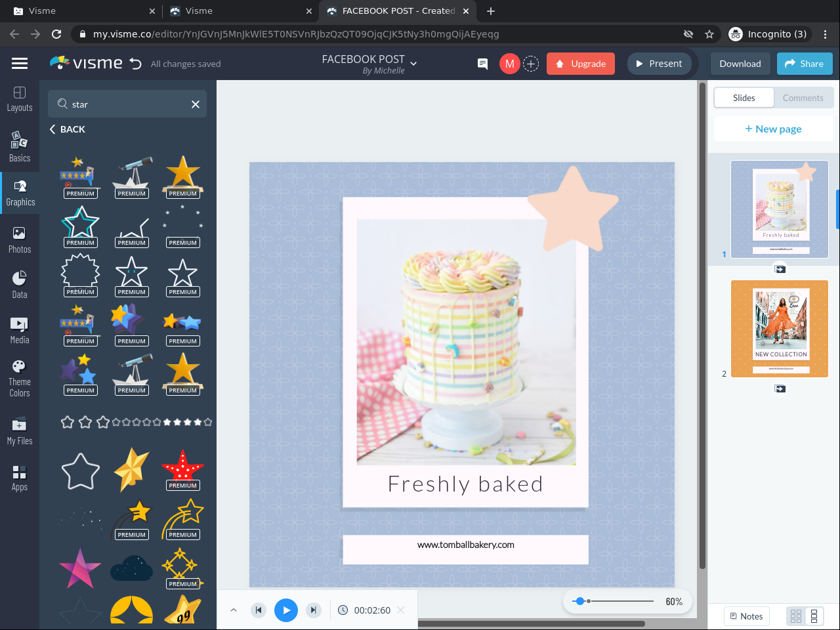Bookmark this page with star icon
Viewport: 840px width, 630px height.
click(x=709, y=34)
